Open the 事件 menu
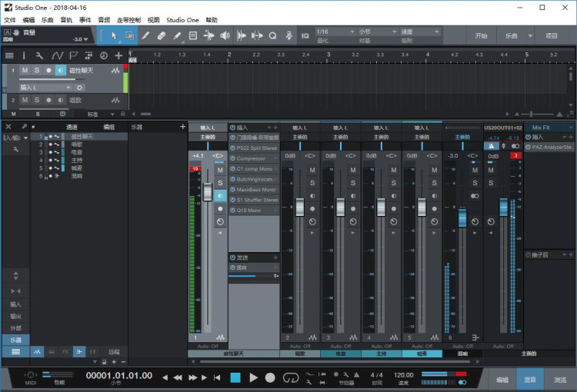 (x=85, y=20)
